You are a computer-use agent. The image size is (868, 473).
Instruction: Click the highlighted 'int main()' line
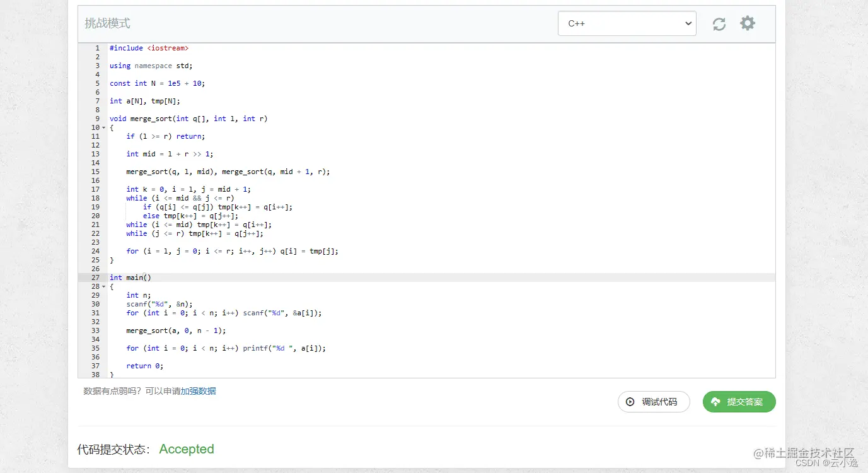[x=130, y=277]
